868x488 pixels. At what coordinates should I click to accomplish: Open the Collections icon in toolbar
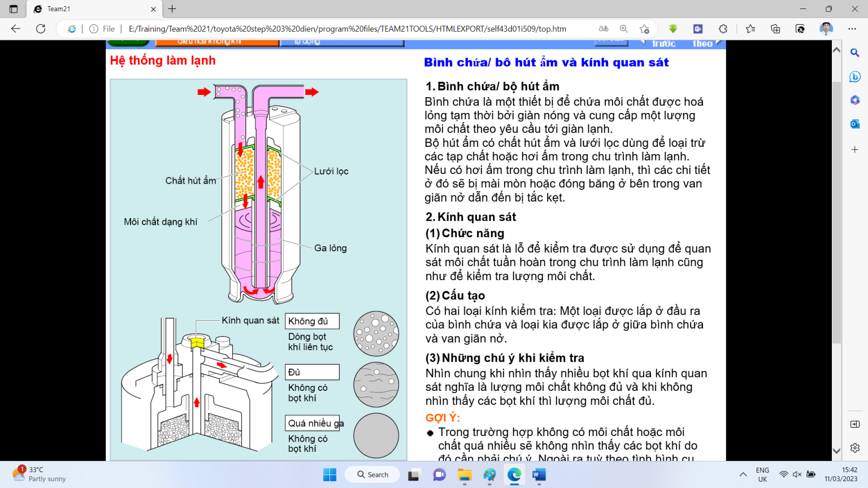[x=775, y=29]
